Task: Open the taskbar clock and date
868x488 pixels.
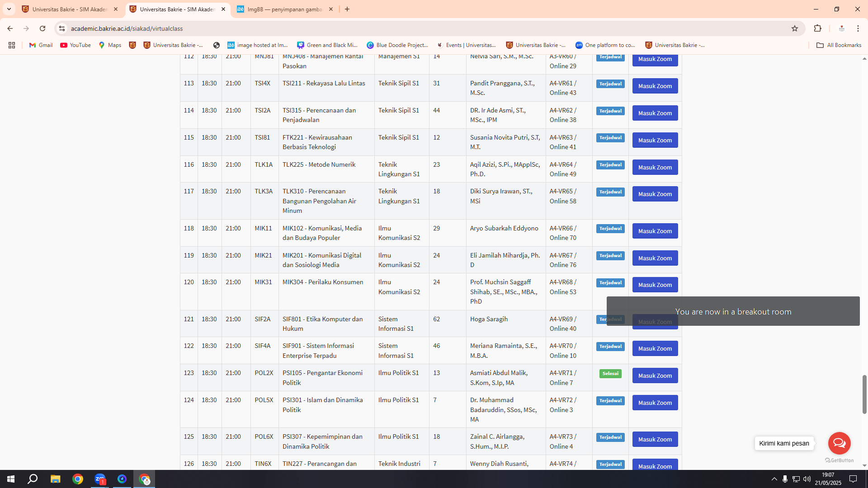Action: 828,479
